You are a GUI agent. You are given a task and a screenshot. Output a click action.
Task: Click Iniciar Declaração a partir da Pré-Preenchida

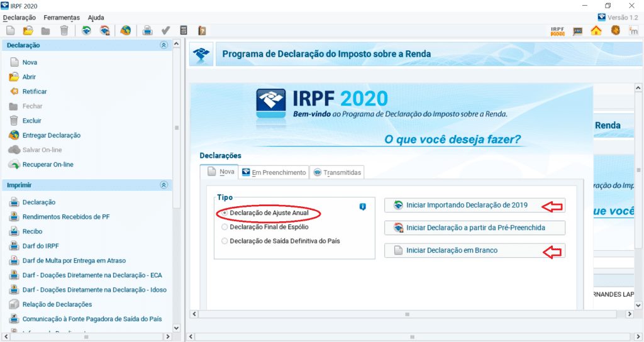[474, 228]
